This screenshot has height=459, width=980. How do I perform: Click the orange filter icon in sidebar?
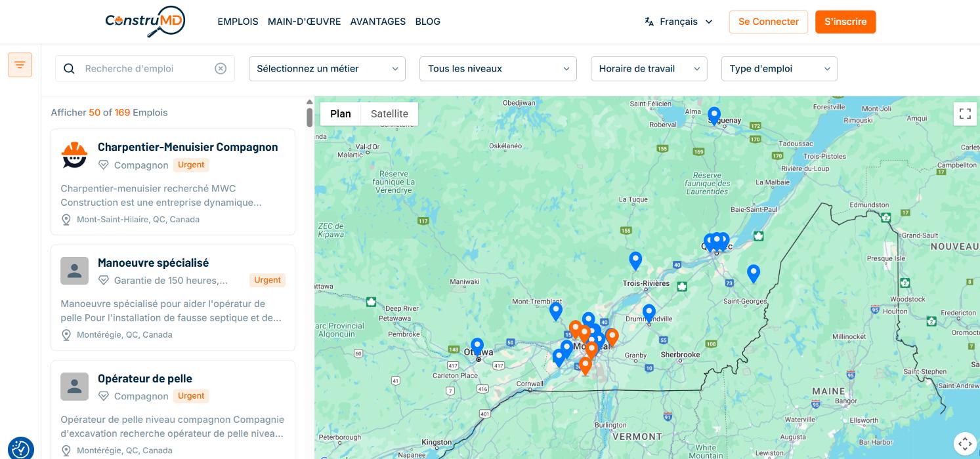pos(20,65)
